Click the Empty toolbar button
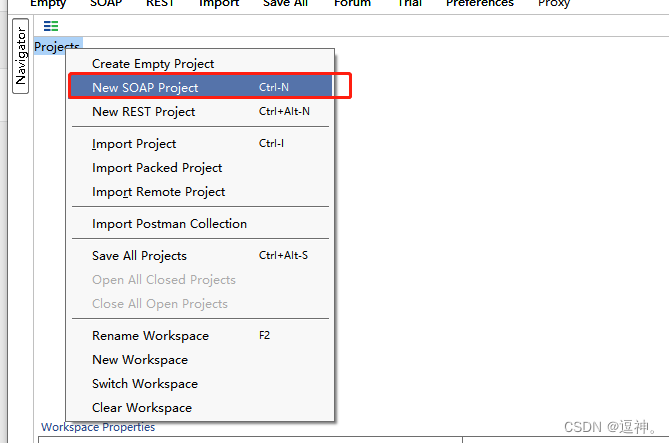 (x=48, y=3)
